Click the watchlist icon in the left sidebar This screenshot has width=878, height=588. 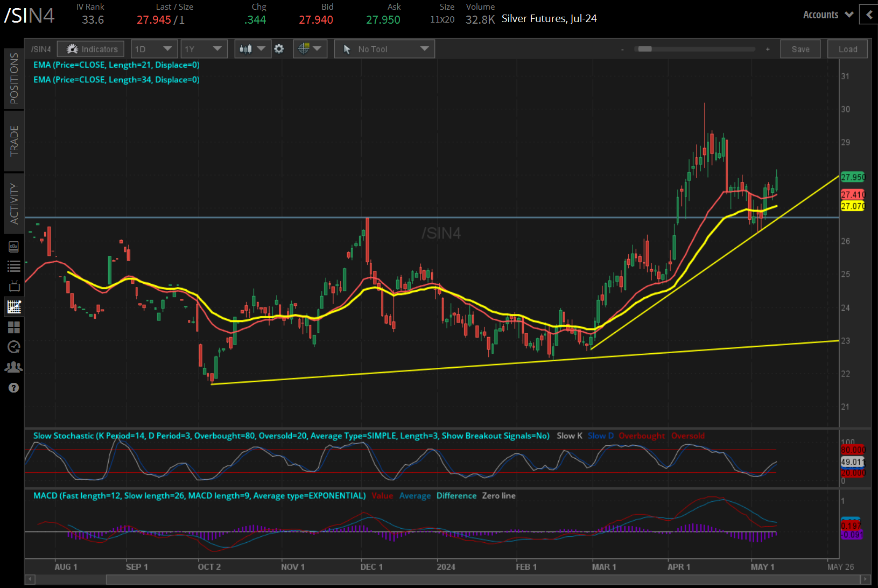tap(13, 265)
